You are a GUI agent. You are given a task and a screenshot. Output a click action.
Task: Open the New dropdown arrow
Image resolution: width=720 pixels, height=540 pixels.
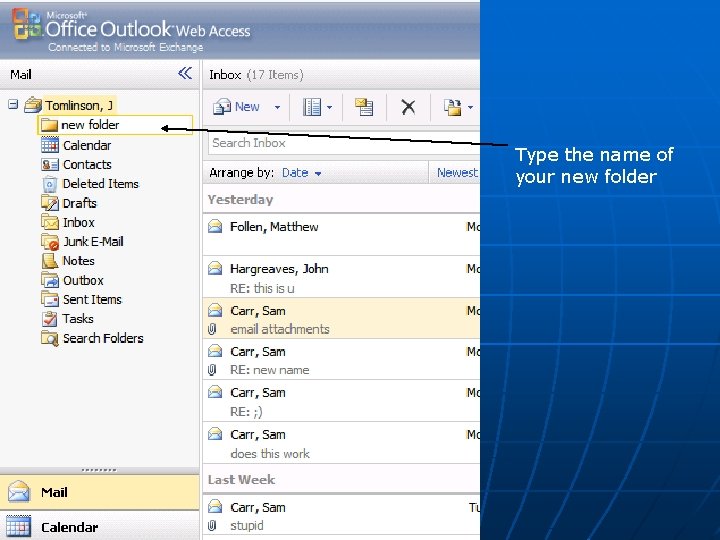[277, 107]
